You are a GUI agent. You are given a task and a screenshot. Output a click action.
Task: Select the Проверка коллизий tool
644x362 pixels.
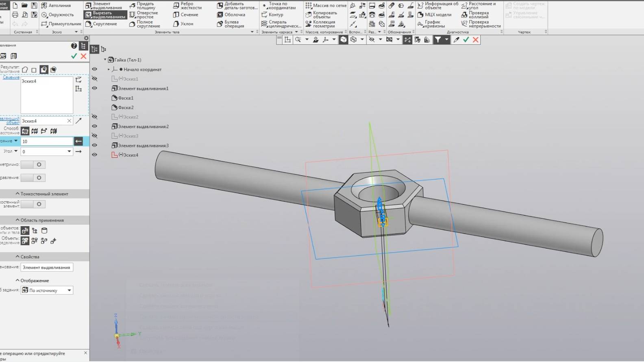point(475,15)
